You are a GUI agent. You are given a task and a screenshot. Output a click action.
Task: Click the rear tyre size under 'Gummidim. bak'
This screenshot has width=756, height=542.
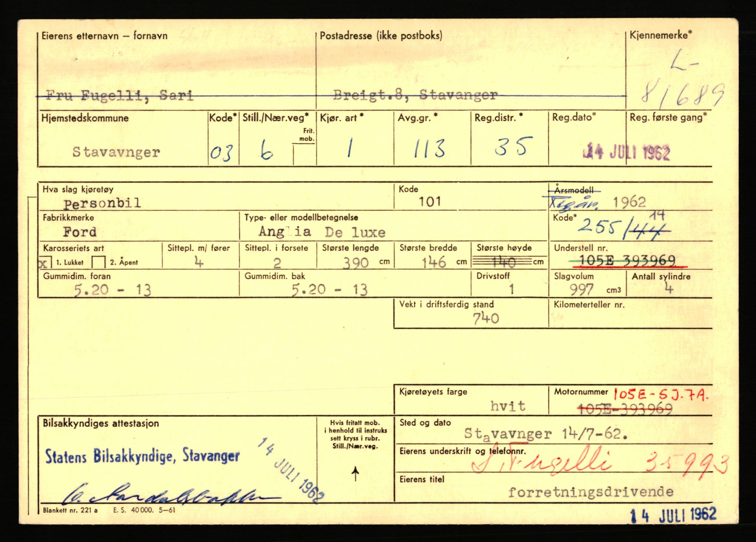tap(329, 290)
